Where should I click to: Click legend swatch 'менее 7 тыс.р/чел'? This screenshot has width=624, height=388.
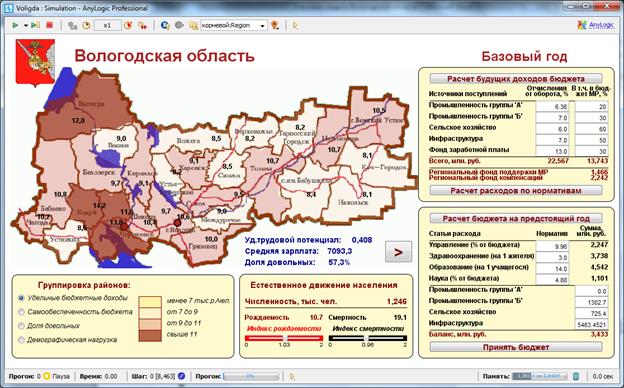(150, 301)
